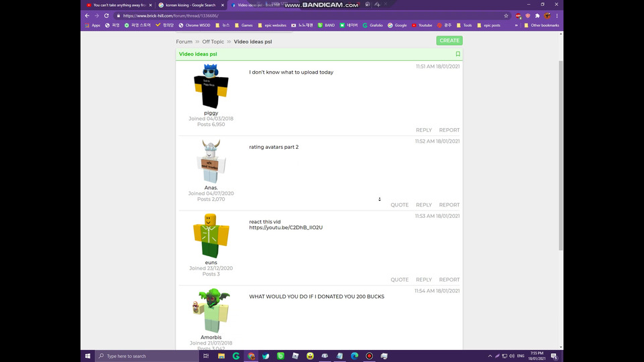Open the youtu.be link in euns's post
The height and width of the screenshot is (362, 644).
(x=286, y=227)
